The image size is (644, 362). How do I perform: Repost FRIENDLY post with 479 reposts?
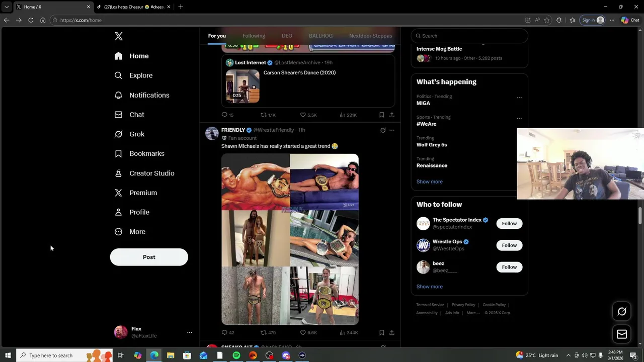coord(268,333)
